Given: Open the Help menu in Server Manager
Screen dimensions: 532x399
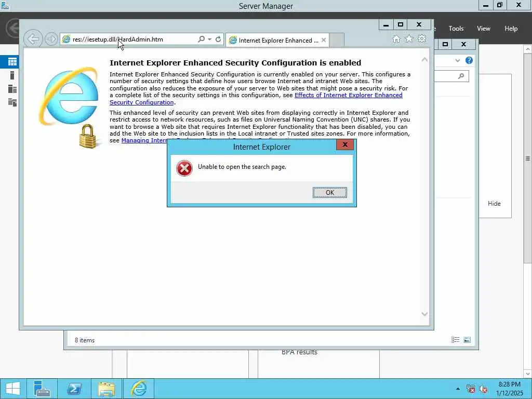Looking at the screenshot, I should click(511, 29).
